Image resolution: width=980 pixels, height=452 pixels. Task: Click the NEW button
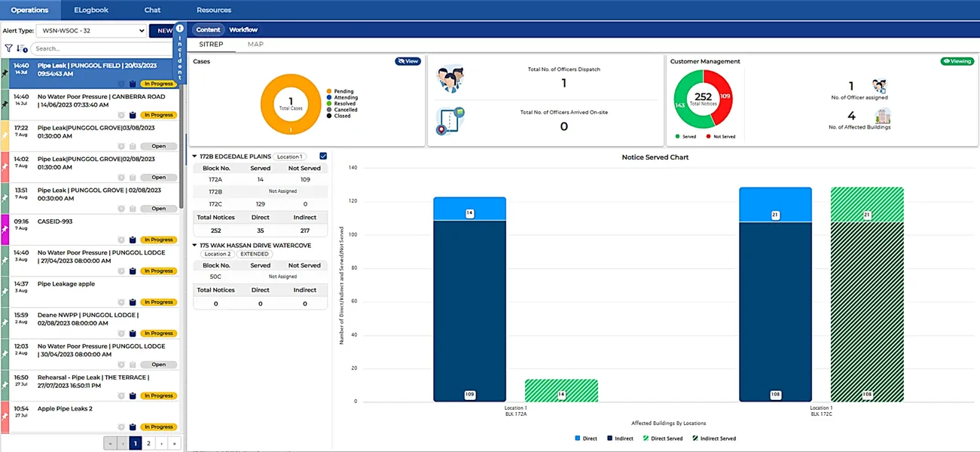[162, 31]
